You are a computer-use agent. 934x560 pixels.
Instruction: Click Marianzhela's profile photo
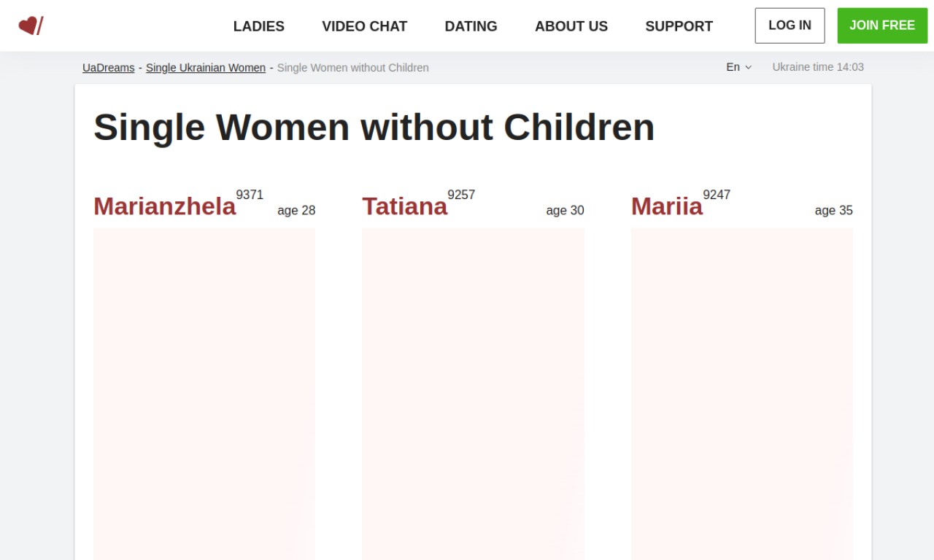pyautogui.click(x=204, y=394)
